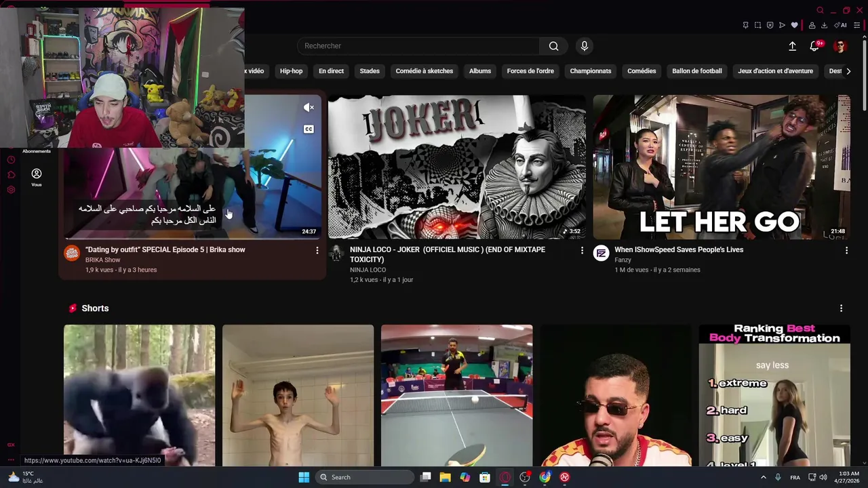Image resolution: width=868 pixels, height=488 pixels.
Task: Select the Championnats category chip
Action: tap(591, 71)
